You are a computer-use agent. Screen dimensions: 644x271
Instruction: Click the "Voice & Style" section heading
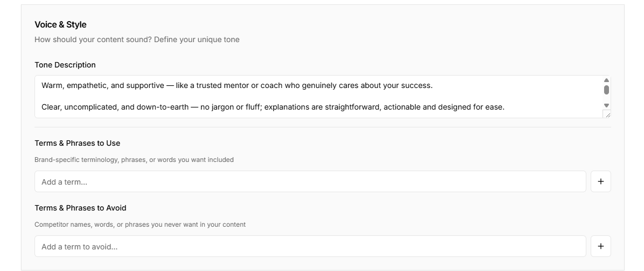tap(60, 25)
